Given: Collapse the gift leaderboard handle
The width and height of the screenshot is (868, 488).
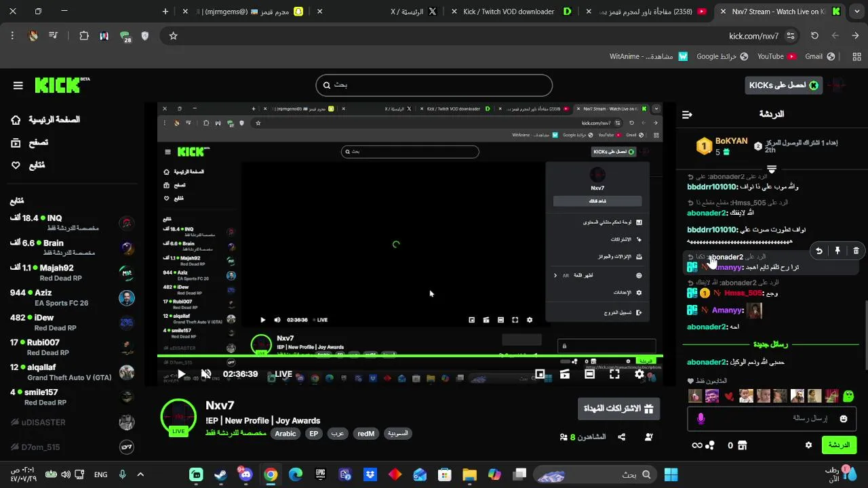Looking at the screenshot, I should 771,168.
